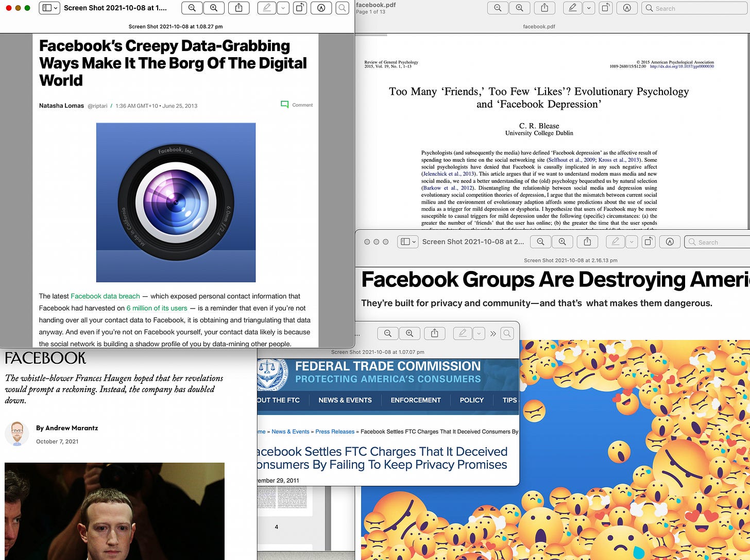Zoom in on the facebook.pdf window

(x=520, y=8)
